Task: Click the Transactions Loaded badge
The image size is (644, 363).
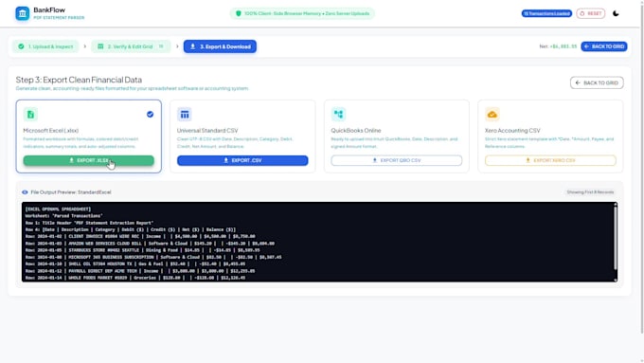Action: click(x=546, y=13)
